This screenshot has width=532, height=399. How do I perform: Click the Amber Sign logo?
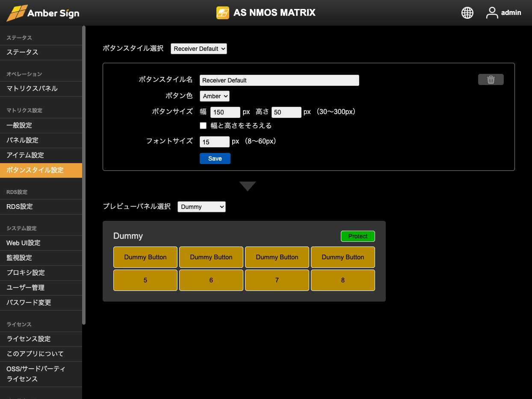tap(43, 13)
